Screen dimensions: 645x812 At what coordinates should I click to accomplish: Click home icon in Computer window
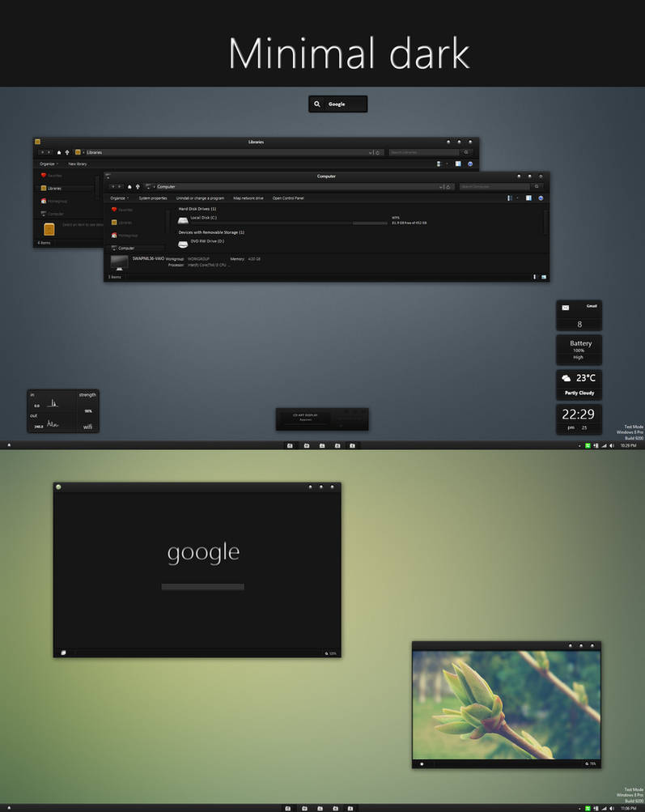[x=129, y=186]
